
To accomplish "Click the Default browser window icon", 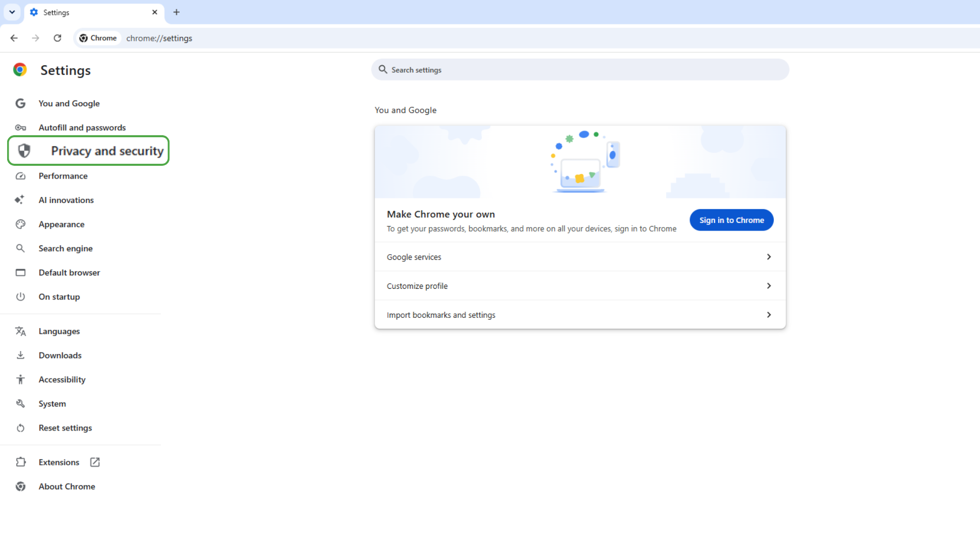I will (x=20, y=272).
